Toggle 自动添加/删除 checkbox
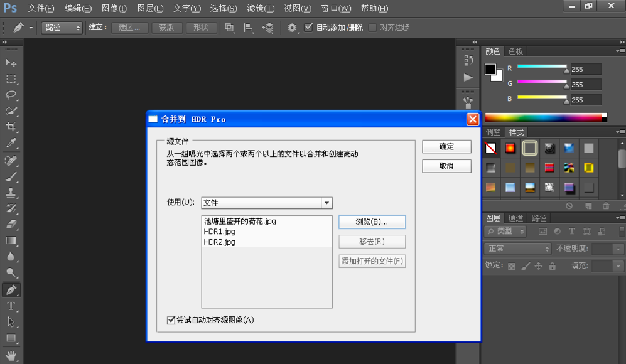626x364 pixels. click(x=308, y=28)
